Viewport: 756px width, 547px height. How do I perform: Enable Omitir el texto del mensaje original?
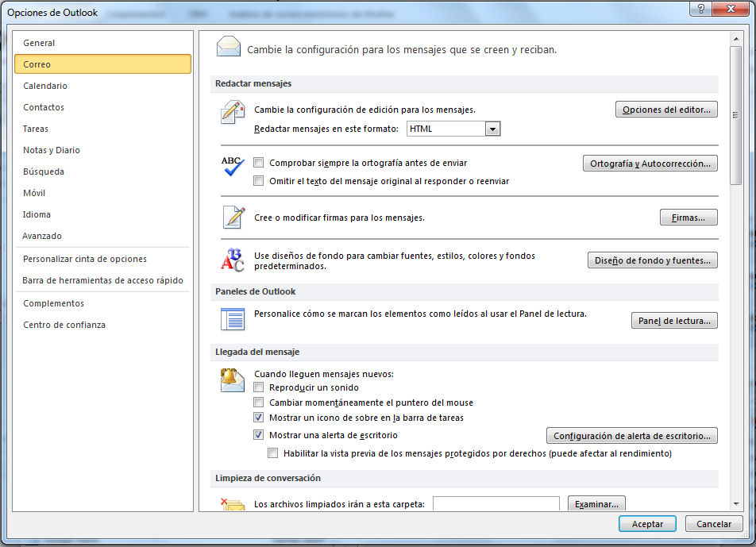pyautogui.click(x=259, y=181)
